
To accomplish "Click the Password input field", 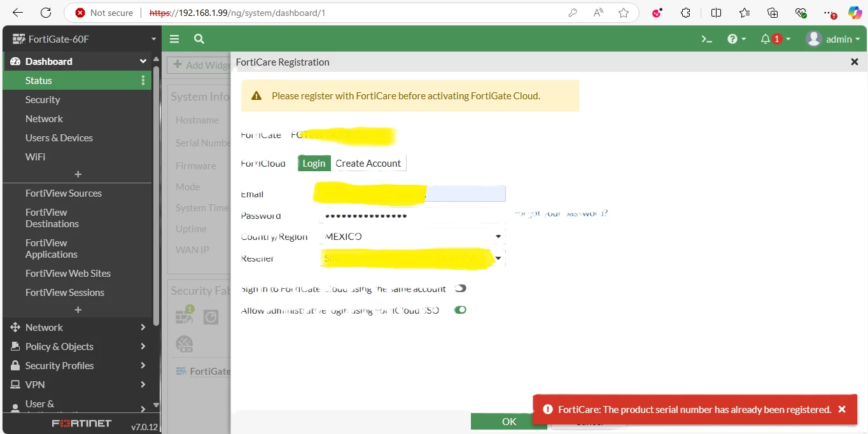I will (x=412, y=216).
